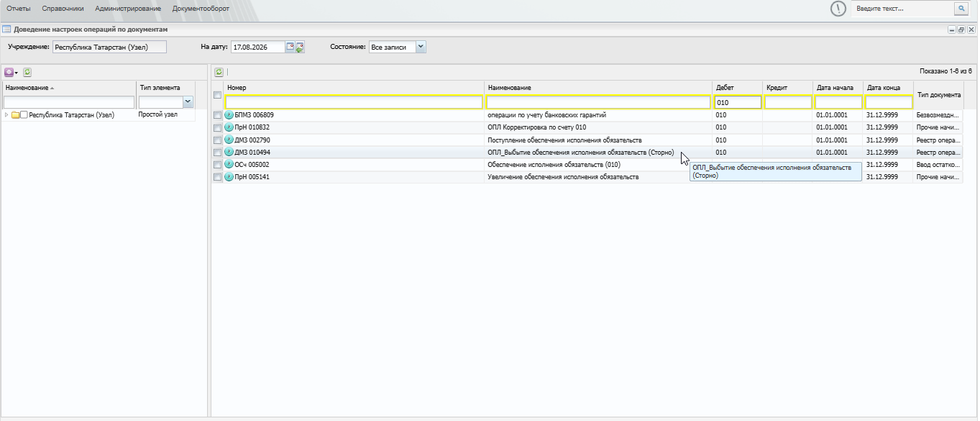Click the Дебет filter field containing 010
This screenshot has width=980, height=421.
[x=738, y=102]
